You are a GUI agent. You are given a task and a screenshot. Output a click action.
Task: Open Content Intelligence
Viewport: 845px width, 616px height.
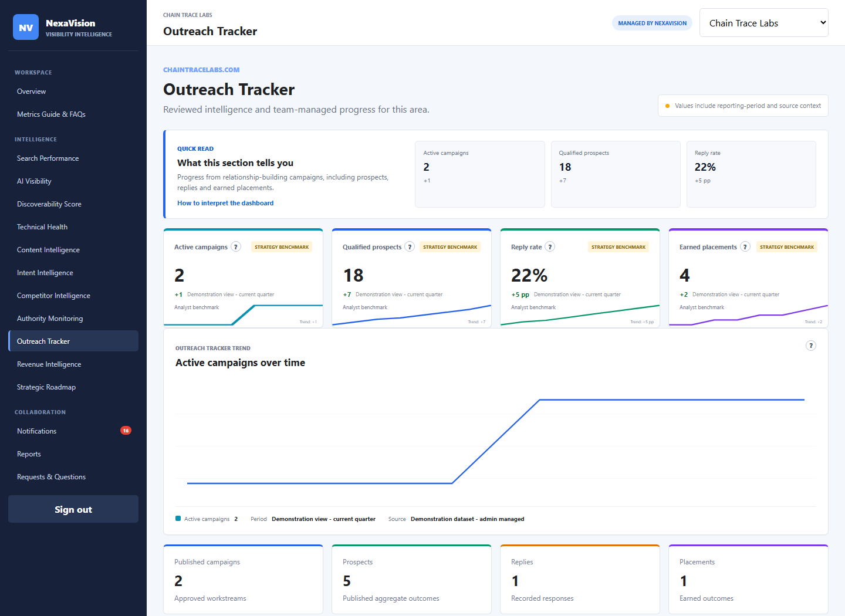(x=73, y=250)
